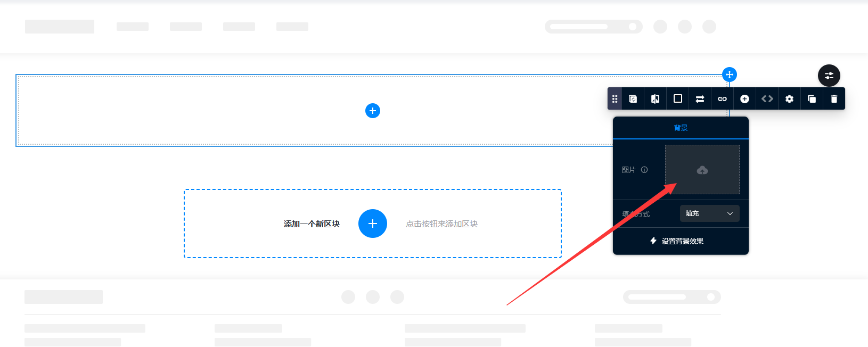Click the 添加一个新区块 label

coord(312,224)
